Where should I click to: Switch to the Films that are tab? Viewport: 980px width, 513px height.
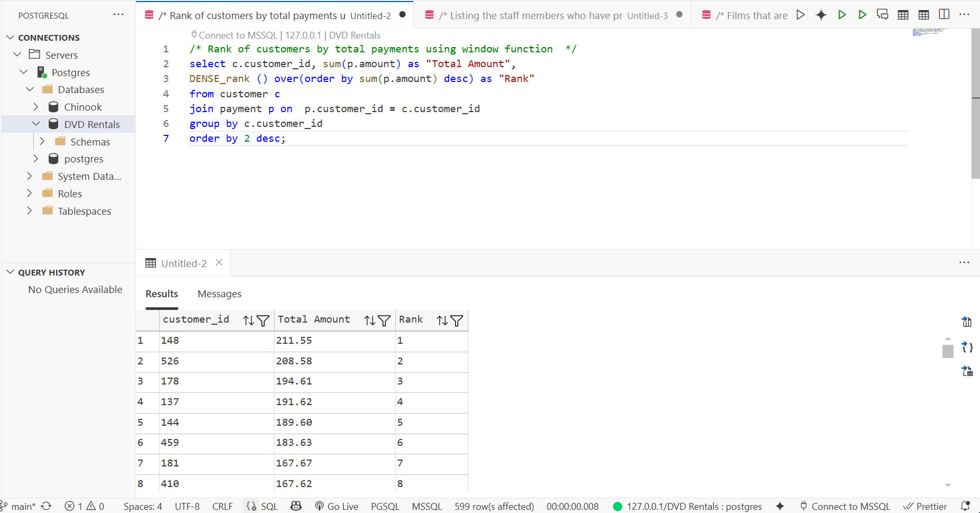click(743, 15)
